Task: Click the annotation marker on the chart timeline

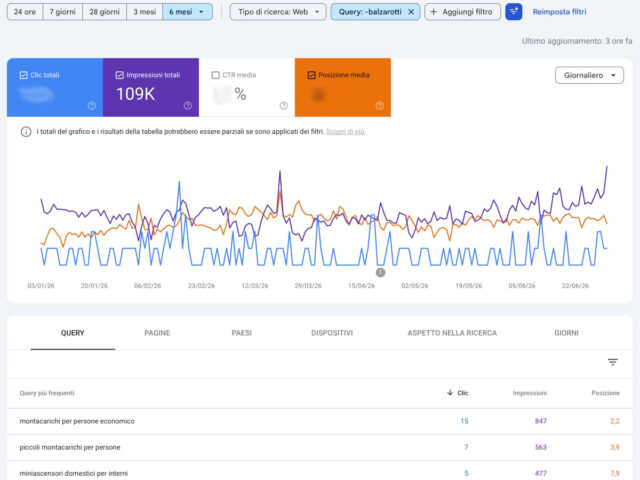Action: 380,272
